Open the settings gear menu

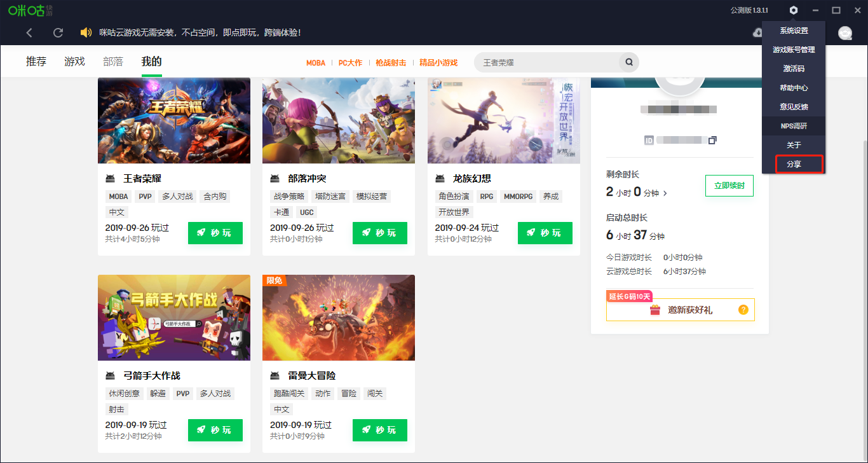tap(793, 10)
